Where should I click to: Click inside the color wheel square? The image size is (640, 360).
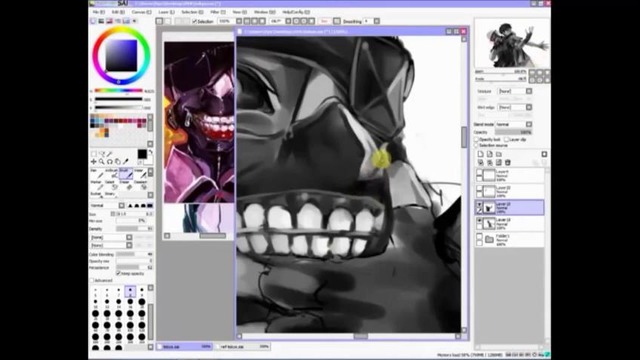pos(121,56)
